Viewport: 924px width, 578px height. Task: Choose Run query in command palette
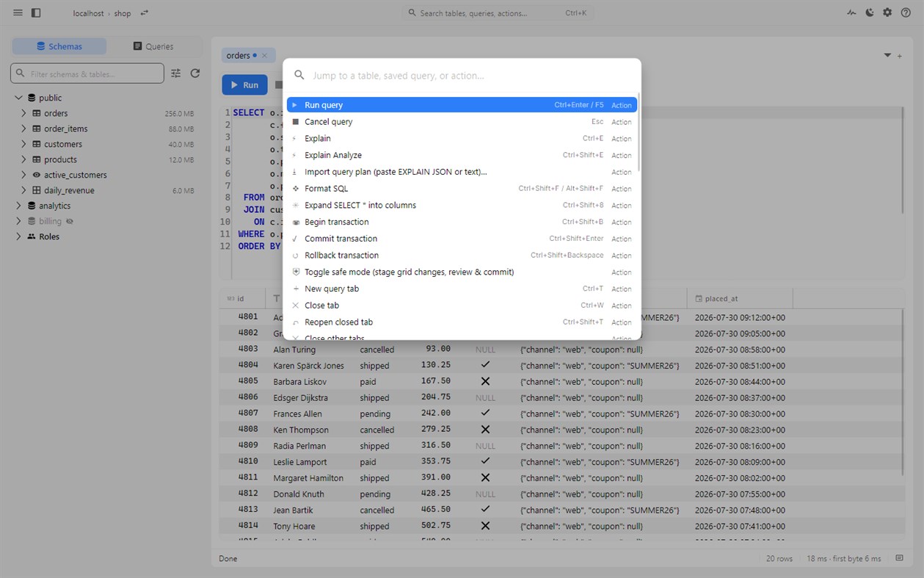coord(462,105)
